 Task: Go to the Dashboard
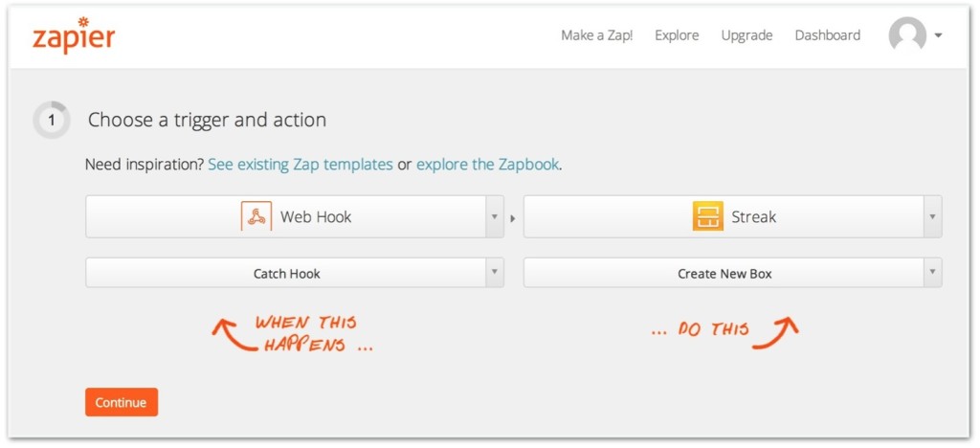coord(828,35)
